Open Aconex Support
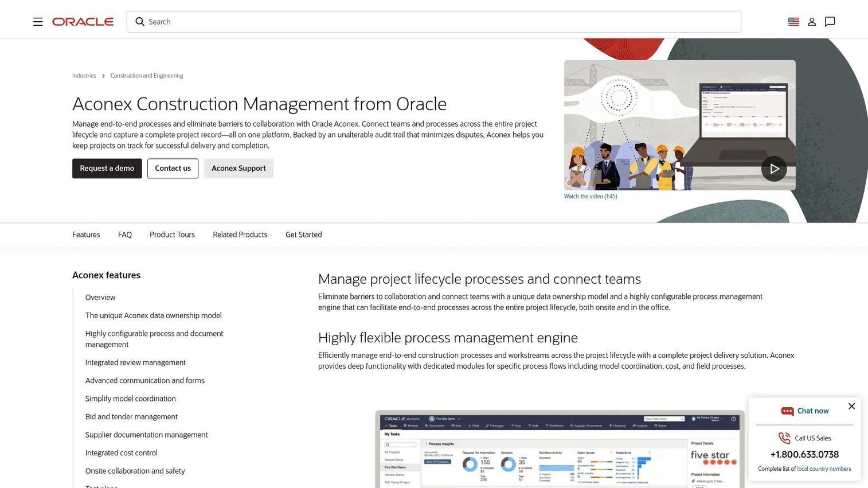This screenshot has height=488, width=868. pyautogui.click(x=238, y=169)
